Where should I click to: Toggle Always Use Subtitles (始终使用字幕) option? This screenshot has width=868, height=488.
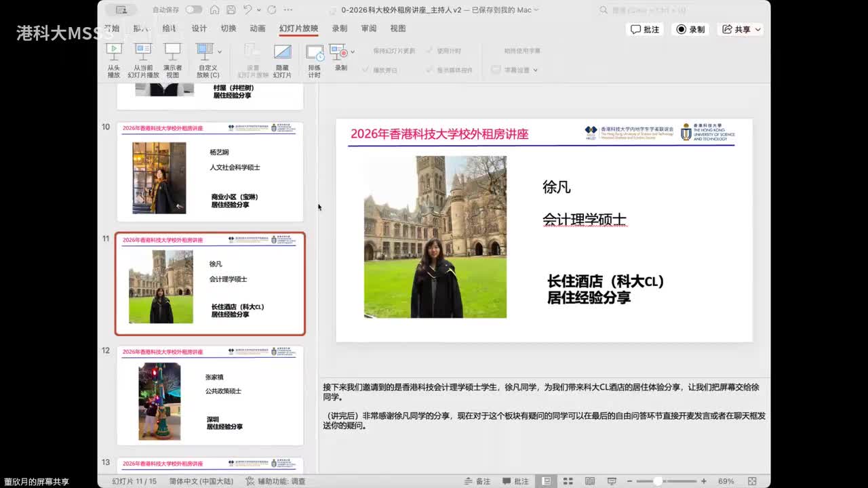tap(522, 51)
